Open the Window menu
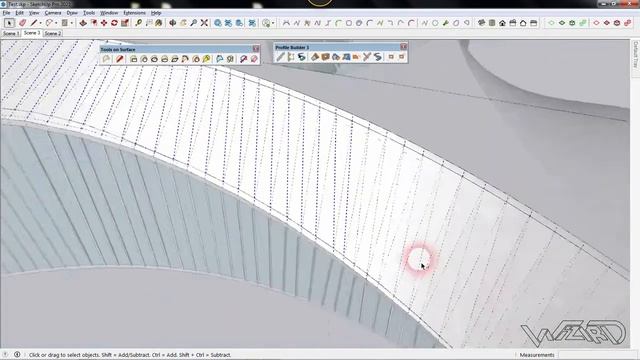The width and height of the screenshot is (640, 360). click(x=109, y=13)
